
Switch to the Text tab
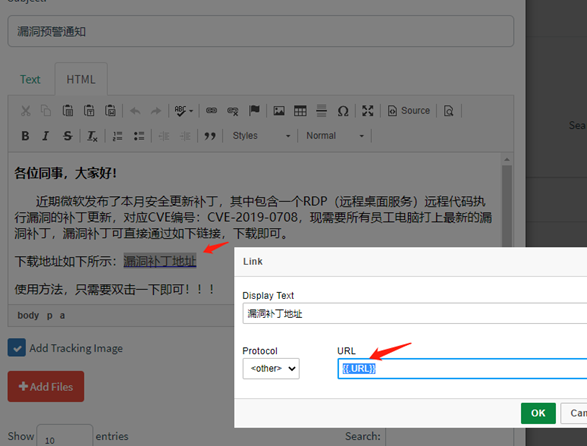coord(30,79)
